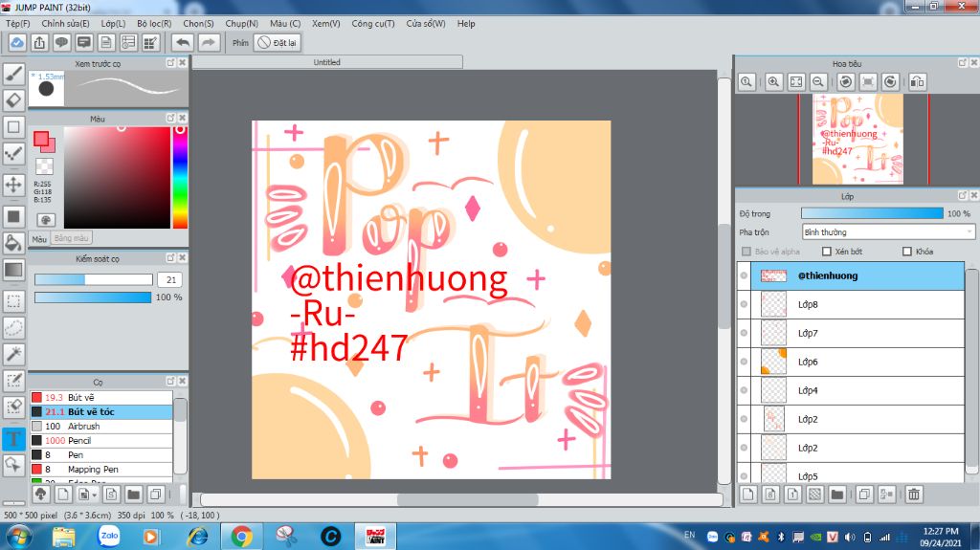Click the cloud download brush icon in Brush panel
Viewport: 980px width, 550px height.
tap(40, 495)
